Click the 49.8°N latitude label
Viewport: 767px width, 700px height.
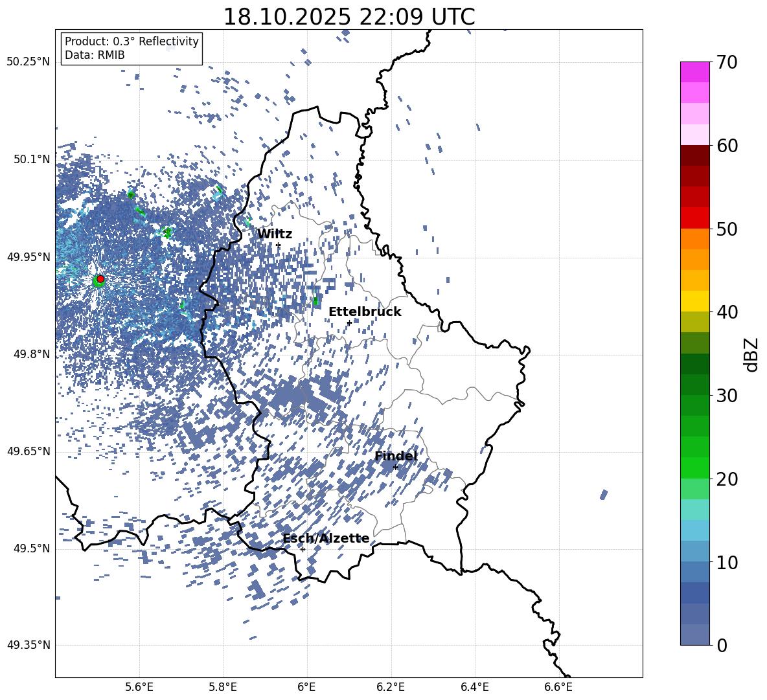(x=32, y=354)
